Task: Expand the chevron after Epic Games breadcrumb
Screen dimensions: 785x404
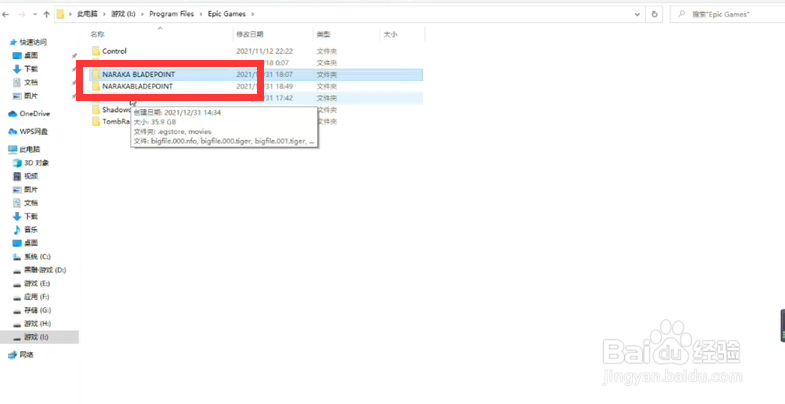Action: point(252,15)
